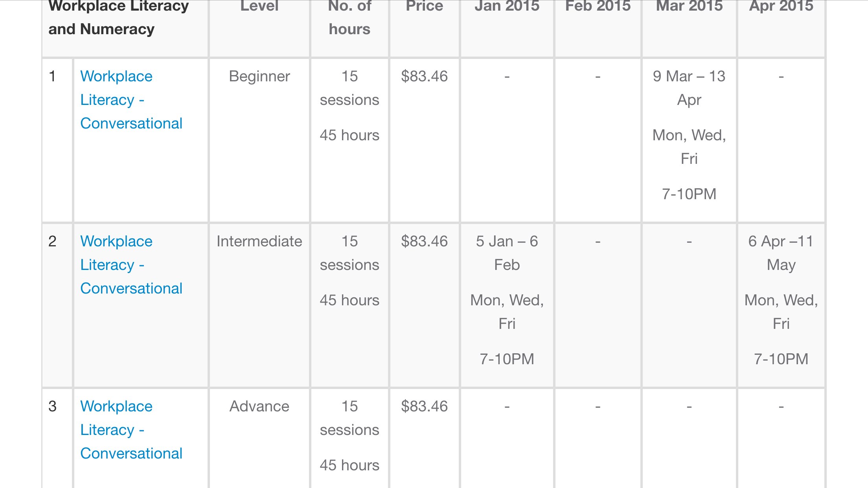Select the "Price" column header
This screenshot has height=488, width=868.
(x=424, y=6)
